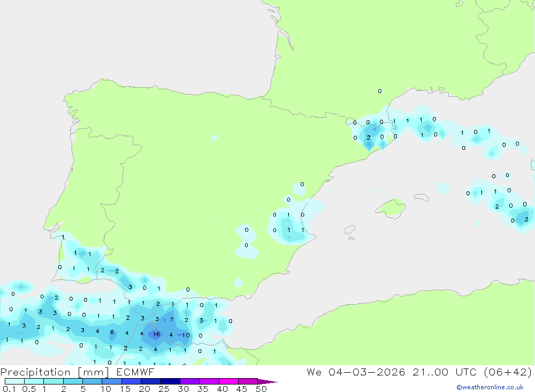
Task: Select the legend swatch between 20 and 25
Action: tap(150, 381)
